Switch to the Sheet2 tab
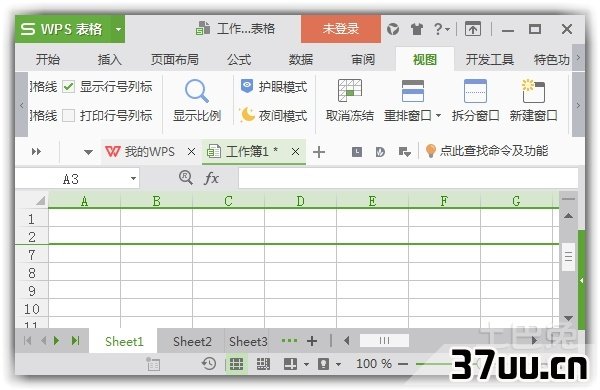Screen dimensions: 600x390 (192, 341)
